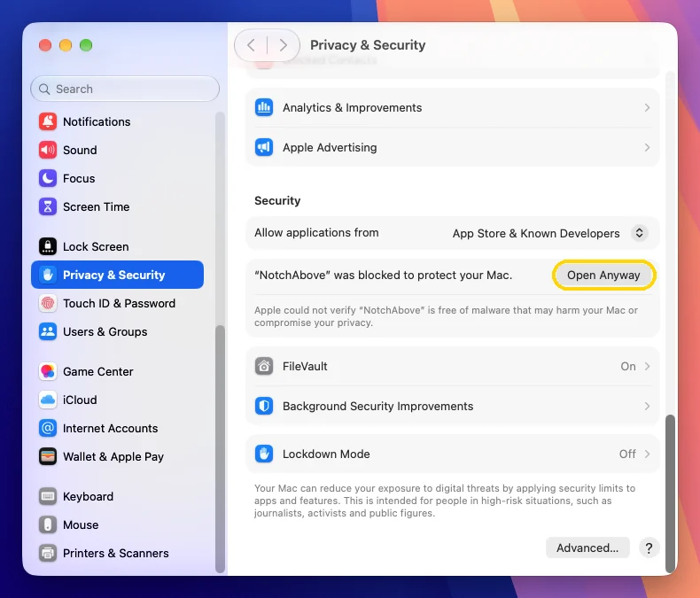Click the main pane vertical scrollbar thumb
The image size is (700, 598).
(x=670, y=493)
